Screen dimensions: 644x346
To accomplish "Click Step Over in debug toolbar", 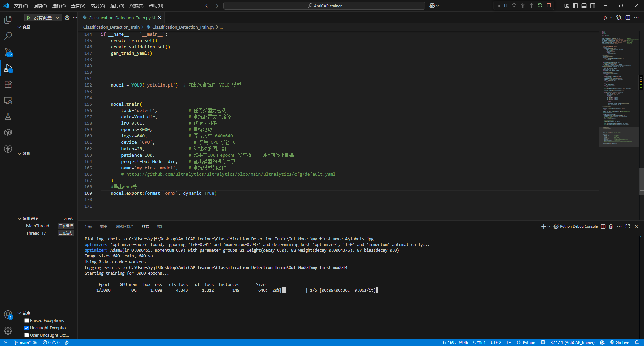I will point(514,5).
